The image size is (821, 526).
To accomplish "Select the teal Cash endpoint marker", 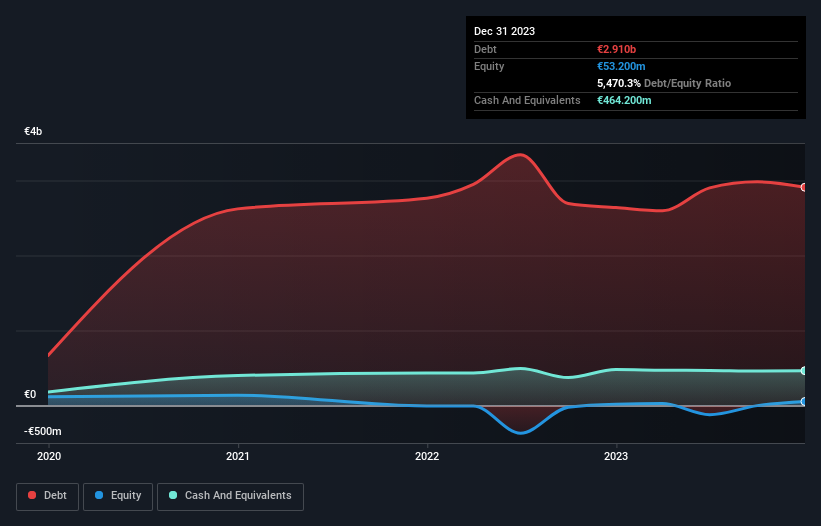I will click(x=804, y=371).
